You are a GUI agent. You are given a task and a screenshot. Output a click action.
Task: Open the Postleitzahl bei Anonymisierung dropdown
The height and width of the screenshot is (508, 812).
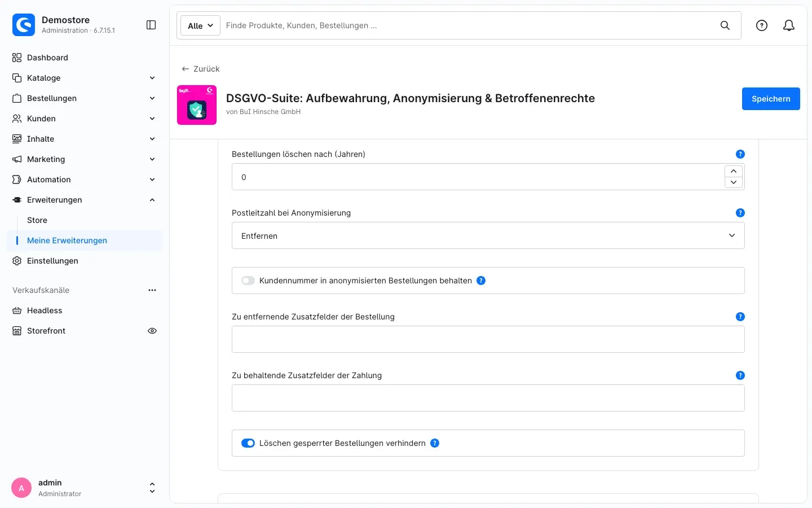coord(488,235)
